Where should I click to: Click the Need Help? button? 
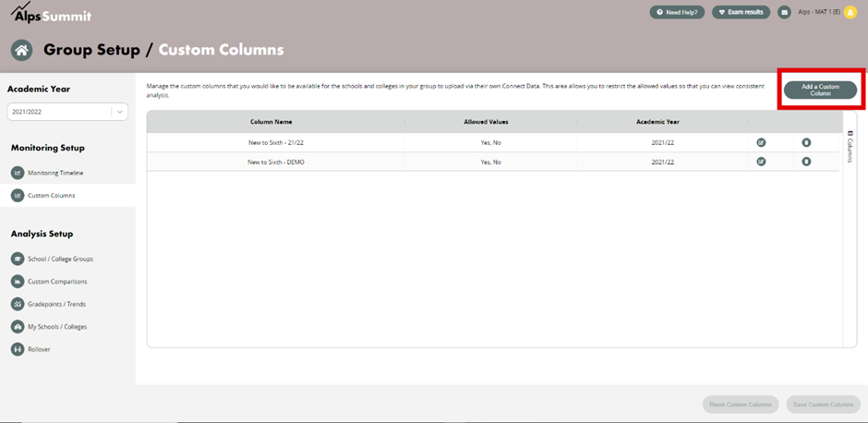click(677, 12)
